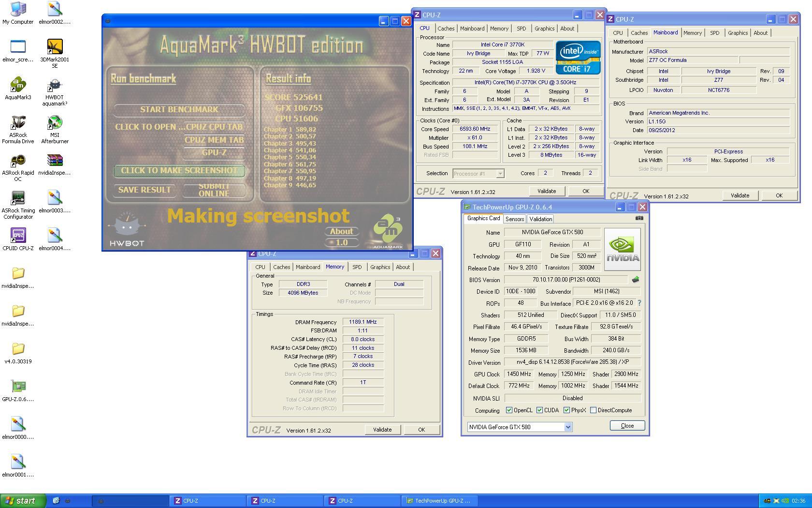This screenshot has height=508, width=812.
Task: Open the CPUID CPU-Z desktop shortcut
Action: pyautogui.click(x=18, y=239)
